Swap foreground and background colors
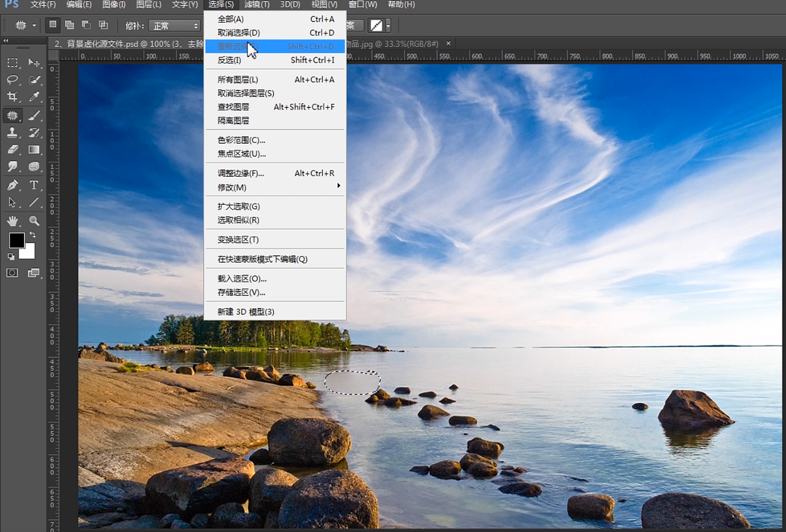 pos(33,235)
